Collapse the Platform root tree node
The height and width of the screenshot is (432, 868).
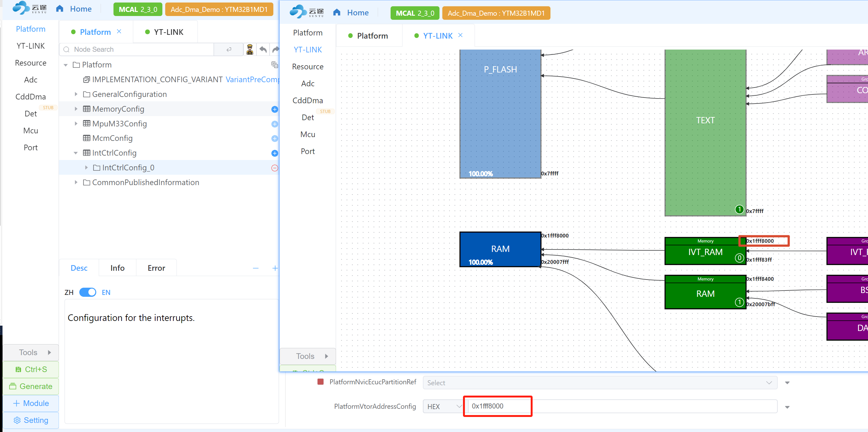66,65
